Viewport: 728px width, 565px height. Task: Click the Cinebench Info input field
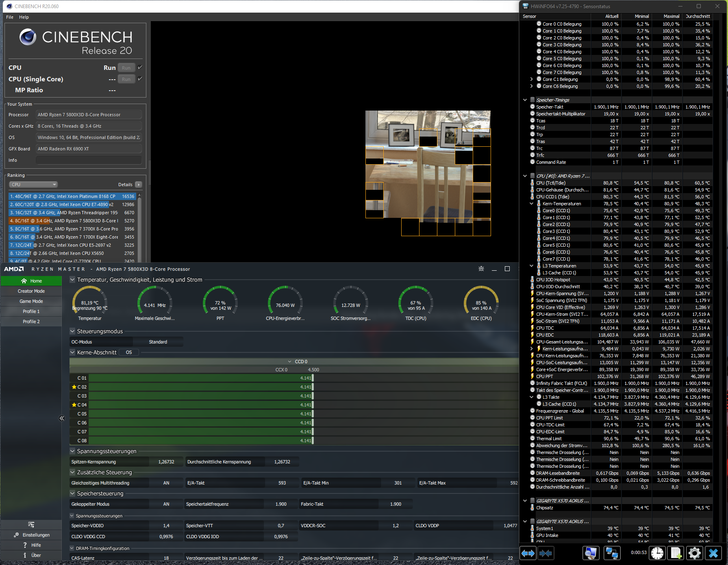89,160
